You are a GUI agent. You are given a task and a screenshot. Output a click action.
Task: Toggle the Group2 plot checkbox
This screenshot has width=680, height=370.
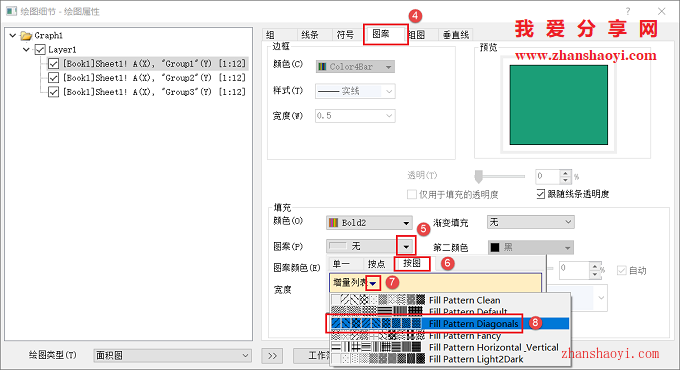pyautogui.click(x=53, y=78)
